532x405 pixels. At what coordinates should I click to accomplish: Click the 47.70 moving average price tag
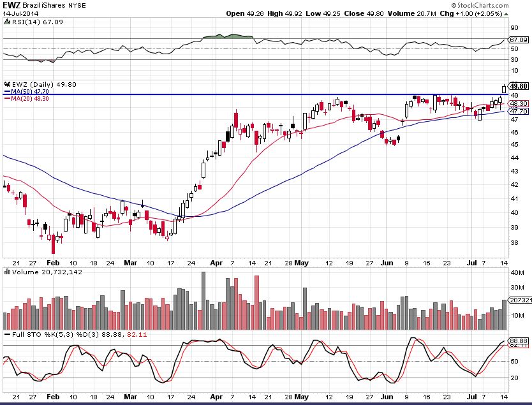pyautogui.click(x=519, y=111)
